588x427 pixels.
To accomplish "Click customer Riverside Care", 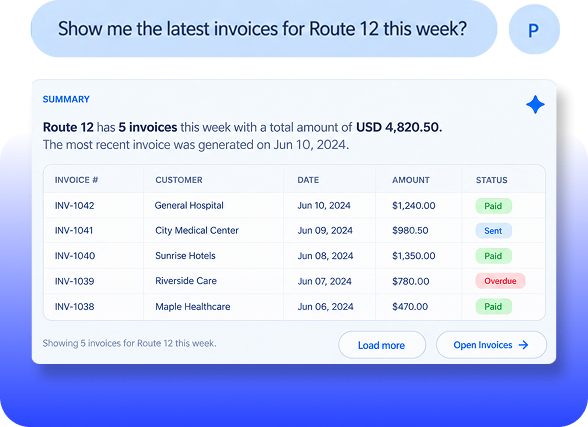I will [x=186, y=281].
